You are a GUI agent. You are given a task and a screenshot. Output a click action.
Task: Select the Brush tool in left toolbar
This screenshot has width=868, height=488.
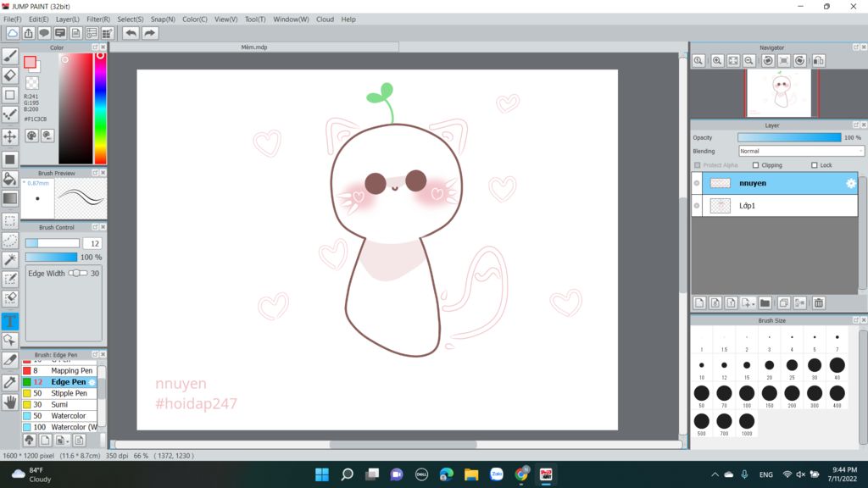[x=10, y=55]
